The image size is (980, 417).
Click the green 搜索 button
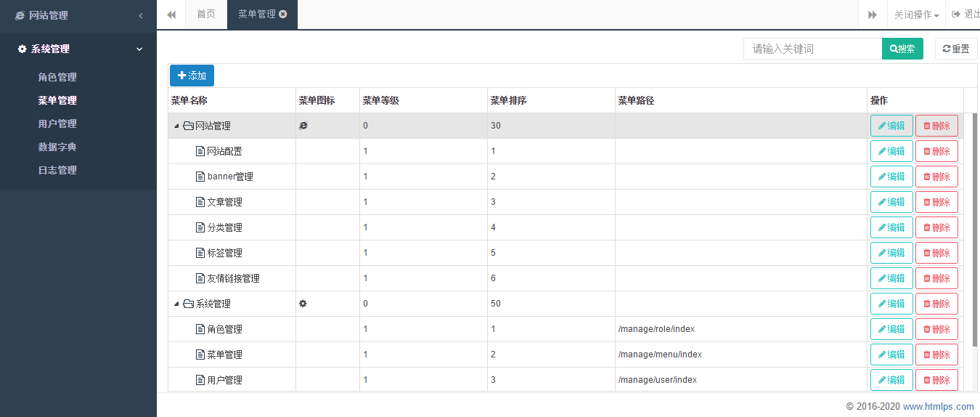pyautogui.click(x=902, y=49)
